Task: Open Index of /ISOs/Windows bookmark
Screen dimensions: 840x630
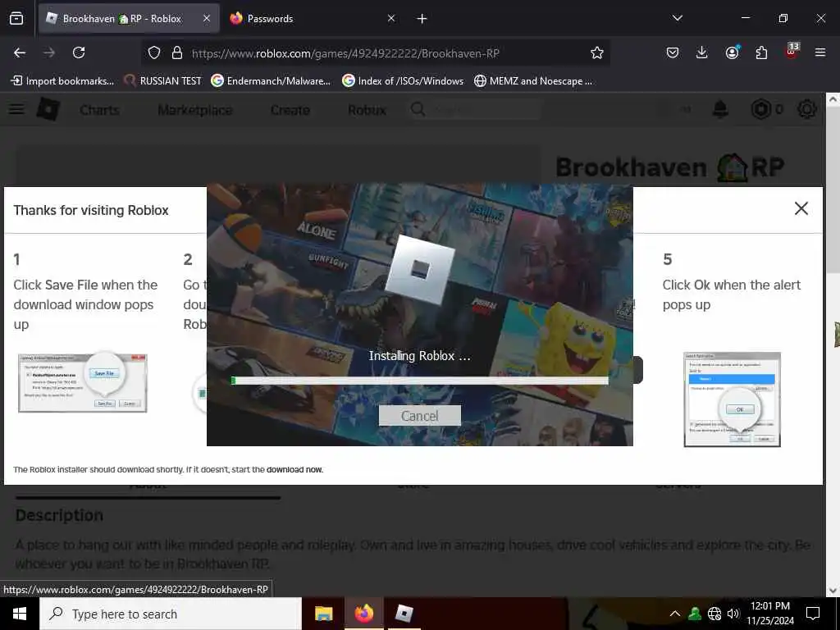Action: [x=403, y=81]
